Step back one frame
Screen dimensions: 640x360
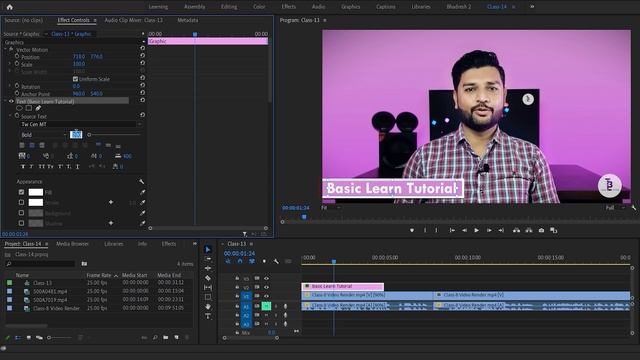464,230
